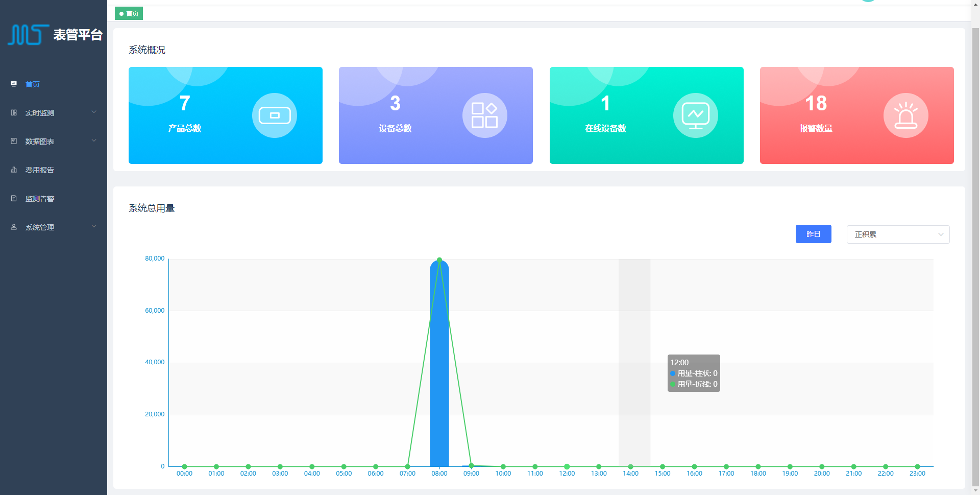Click the 产品总数 card icon
This screenshot has height=495, width=980.
coord(274,115)
